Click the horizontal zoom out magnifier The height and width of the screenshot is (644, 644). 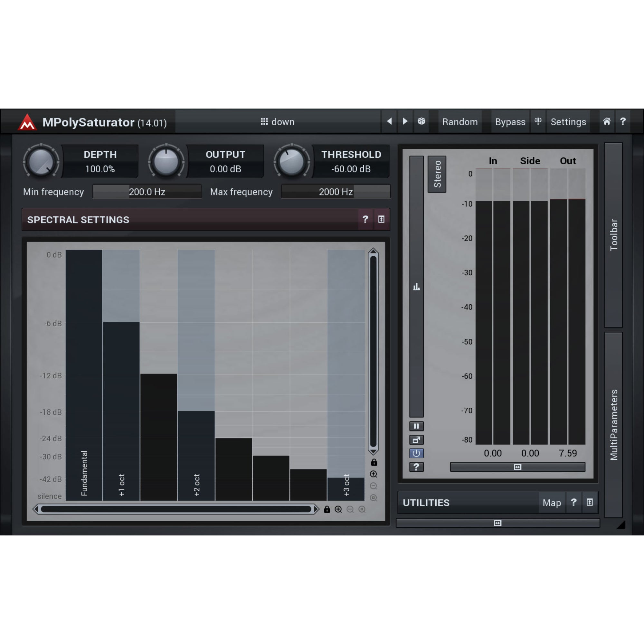[350, 509]
